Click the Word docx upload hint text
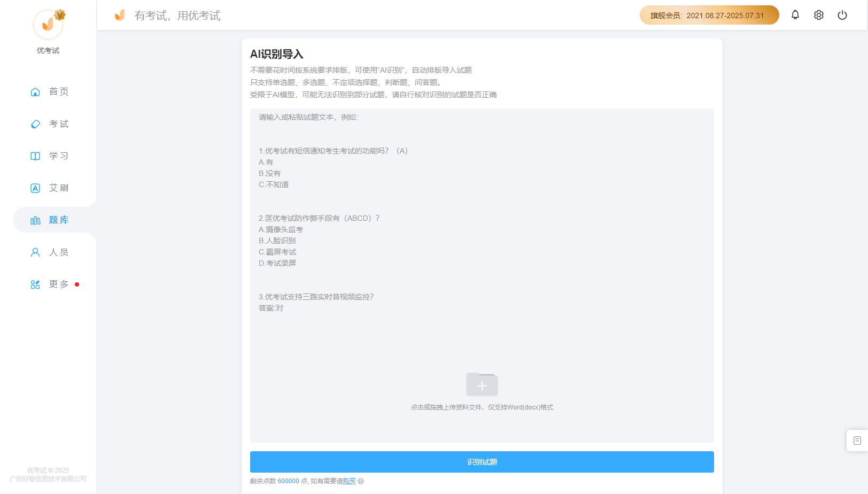The height and width of the screenshot is (494, 868). (x=482, y=407)
